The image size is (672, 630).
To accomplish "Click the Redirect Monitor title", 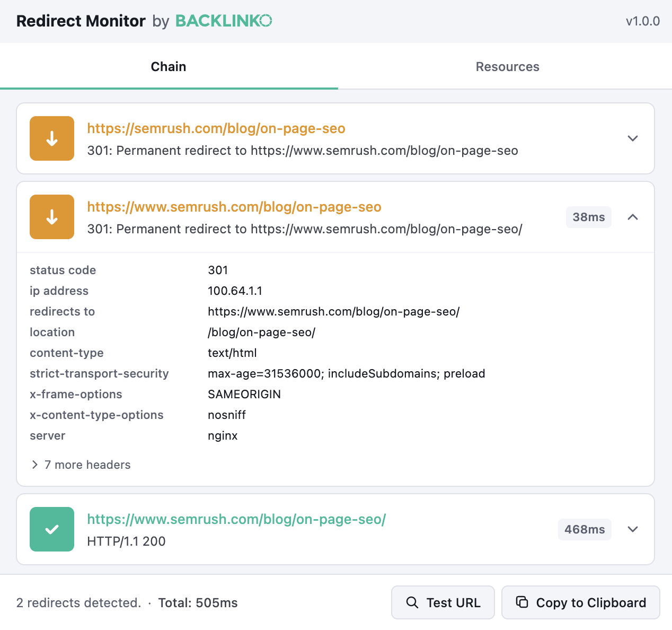I will 81,21.
